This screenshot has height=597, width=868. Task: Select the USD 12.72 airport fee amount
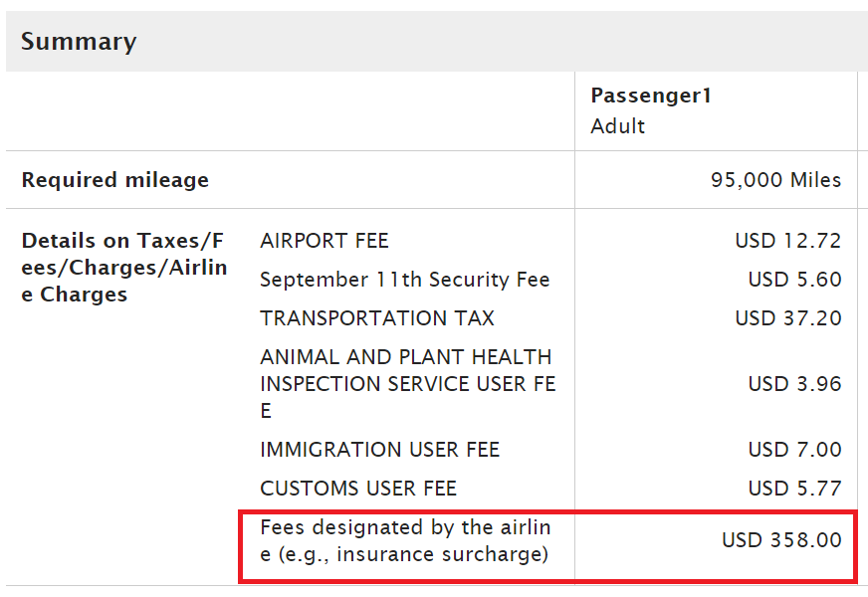click(x=788, y=241)
